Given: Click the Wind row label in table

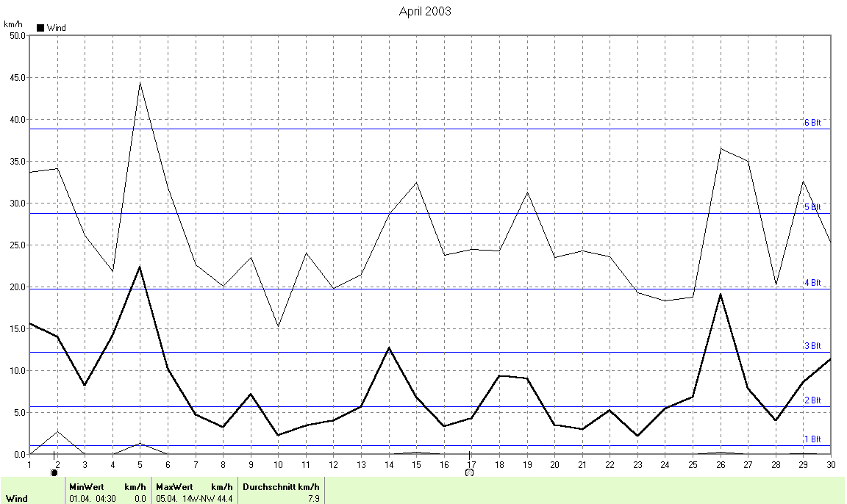Looking at the screenshot, I should click(17, 498).
